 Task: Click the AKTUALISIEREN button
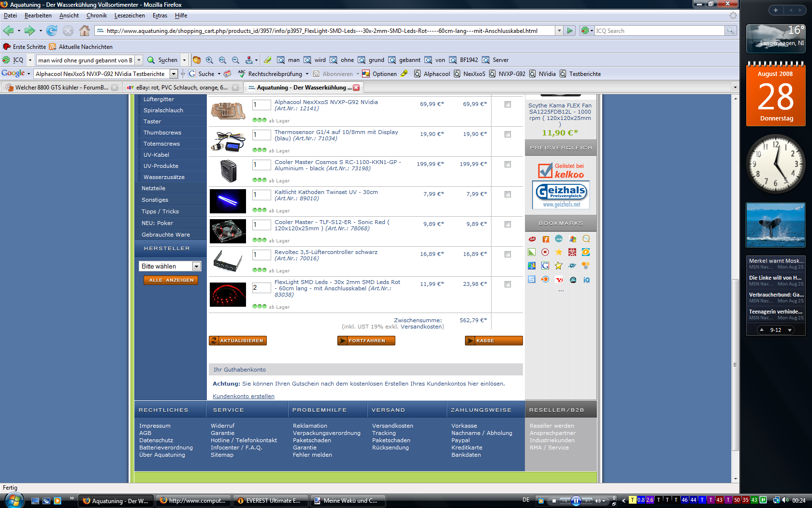click(x=238, y=341)
